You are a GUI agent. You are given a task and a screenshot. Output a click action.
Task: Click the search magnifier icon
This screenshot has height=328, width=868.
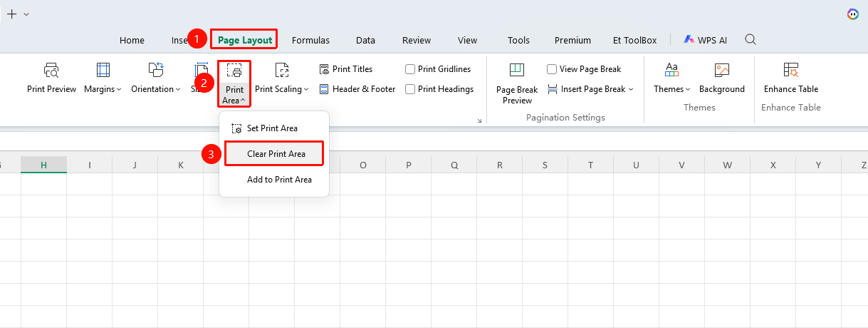click(751, 39)
